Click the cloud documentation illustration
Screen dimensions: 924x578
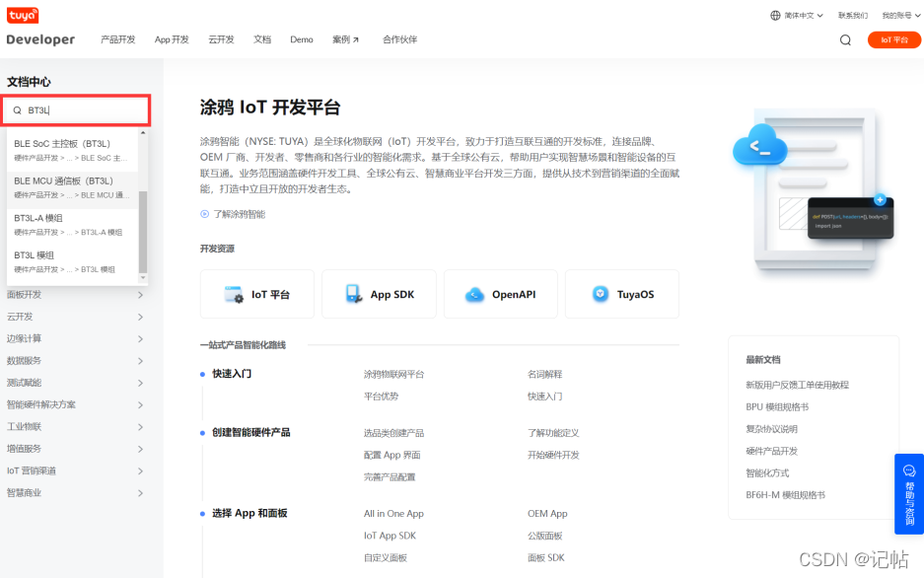814,188
